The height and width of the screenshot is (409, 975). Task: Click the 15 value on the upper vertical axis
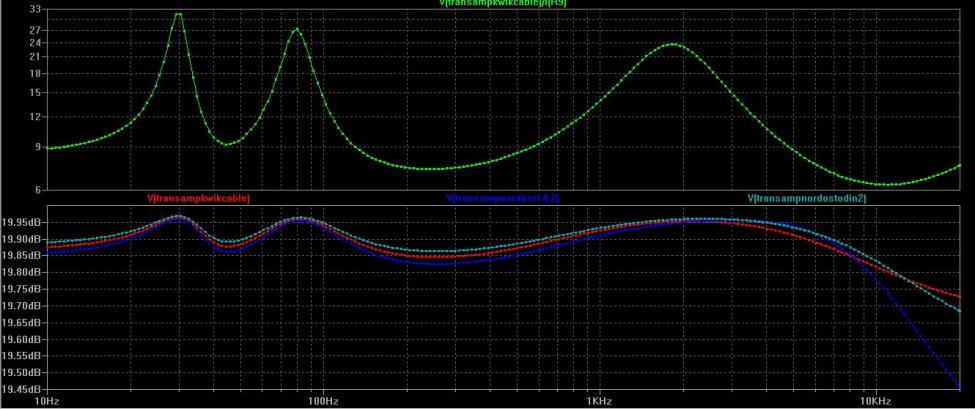[35, 92]
